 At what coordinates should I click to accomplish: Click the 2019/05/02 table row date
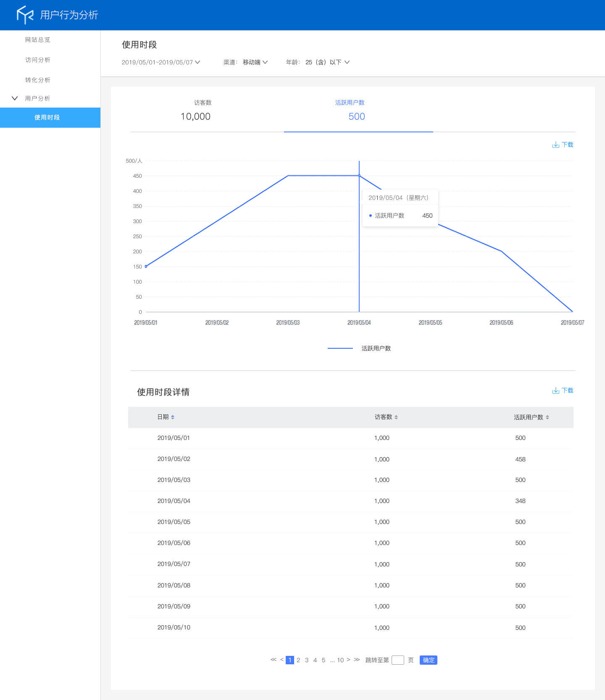(174, 459)
